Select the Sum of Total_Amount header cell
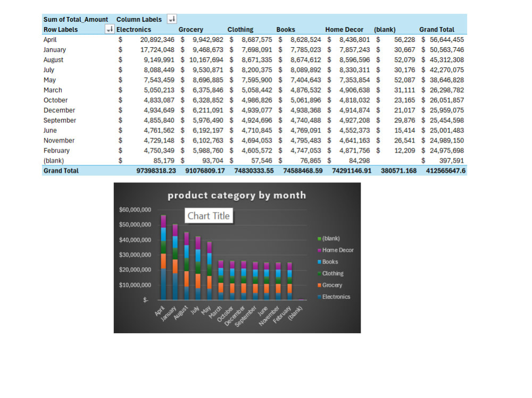 click(x=76, y=19)
